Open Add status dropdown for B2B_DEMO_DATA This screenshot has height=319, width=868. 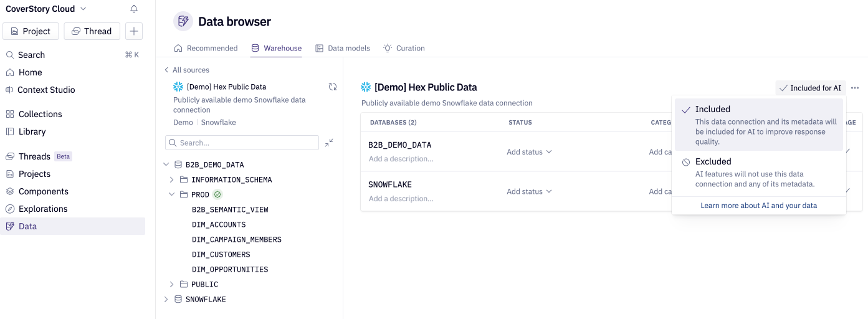[529, 152]
